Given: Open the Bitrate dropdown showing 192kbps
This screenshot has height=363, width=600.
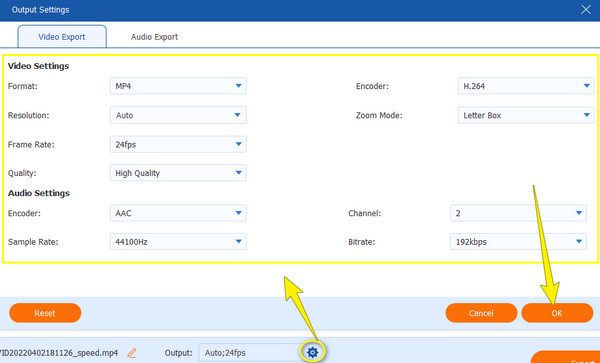Looking at the screenshot, I should 518,242.
